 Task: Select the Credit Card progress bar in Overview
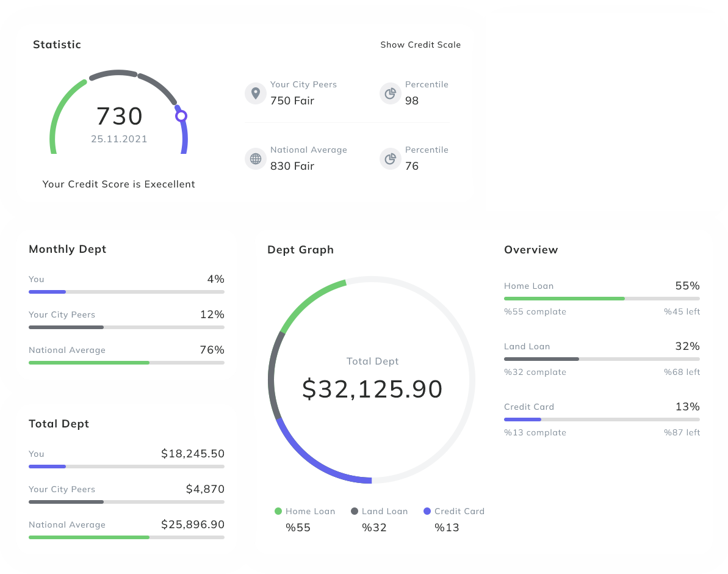[601, 420]
